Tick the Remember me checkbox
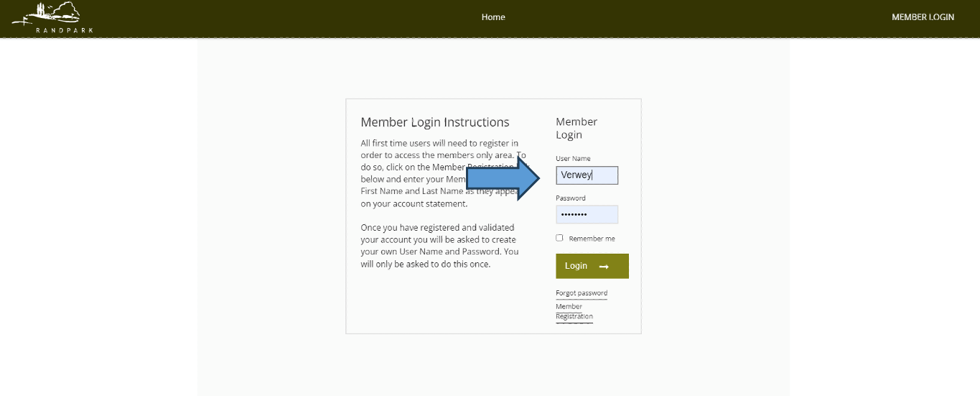The width and height of the screenshot is (980, 396). point(559,238)
